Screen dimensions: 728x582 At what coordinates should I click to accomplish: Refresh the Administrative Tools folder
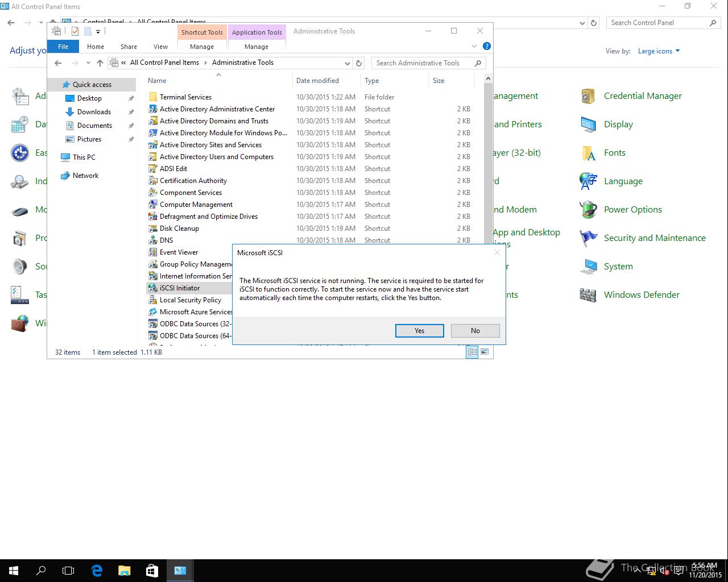click(359, 63)
